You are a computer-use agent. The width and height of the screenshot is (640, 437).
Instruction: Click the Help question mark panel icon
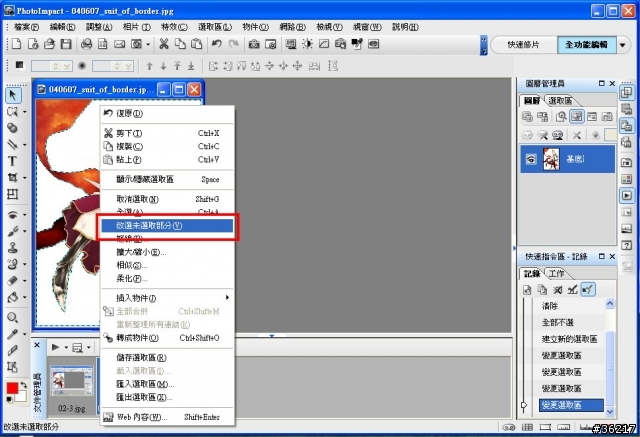coord(626,245)
